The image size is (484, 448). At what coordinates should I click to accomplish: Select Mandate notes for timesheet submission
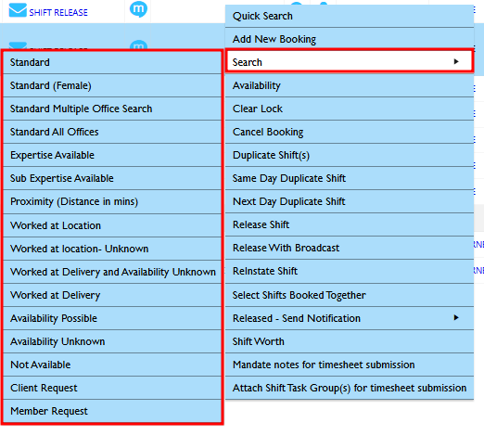click(350, 365)
